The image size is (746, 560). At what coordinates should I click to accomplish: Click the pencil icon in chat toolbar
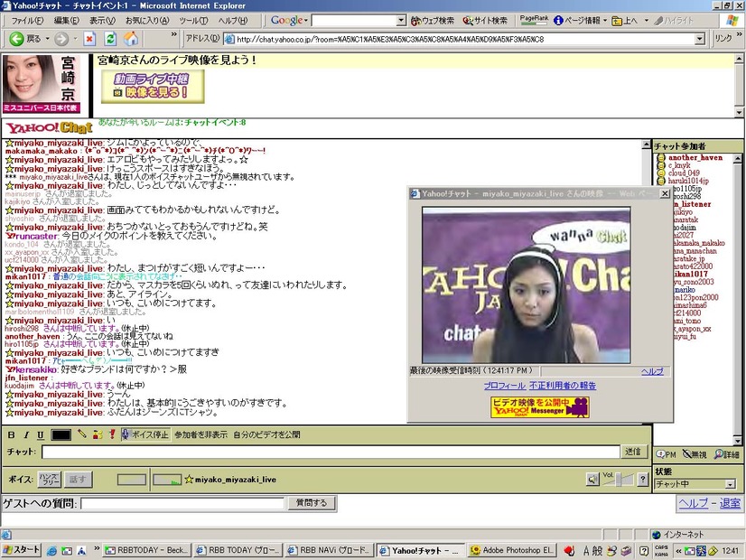pos(82,434)
